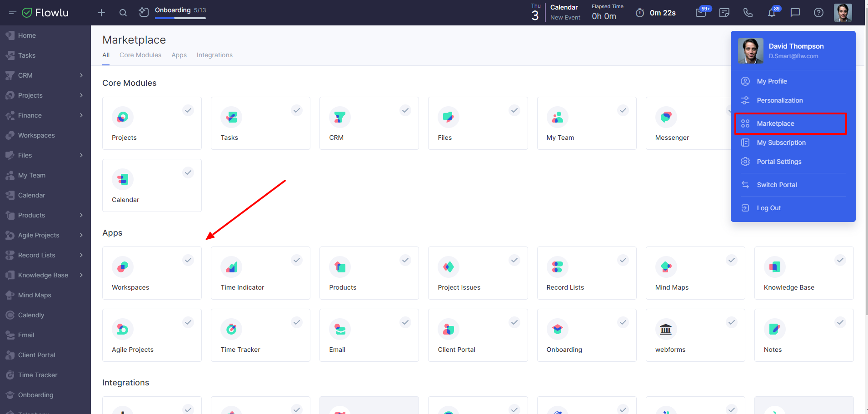Open the Files module icon
The image size is (868, 414).
tap(449, 117)
